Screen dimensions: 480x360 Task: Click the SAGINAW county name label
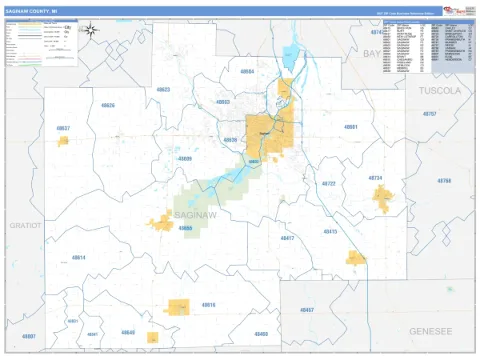[x=195, y=215]
